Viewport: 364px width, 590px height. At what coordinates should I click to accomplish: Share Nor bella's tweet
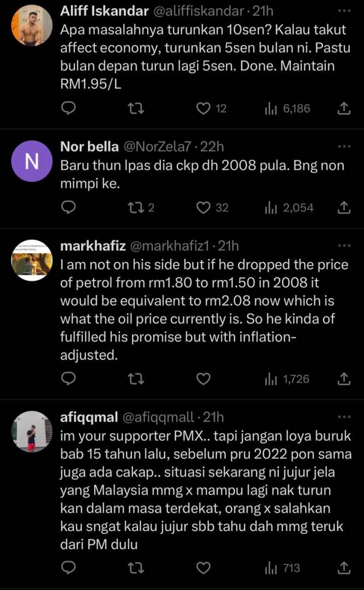click(x=344, y=208)
